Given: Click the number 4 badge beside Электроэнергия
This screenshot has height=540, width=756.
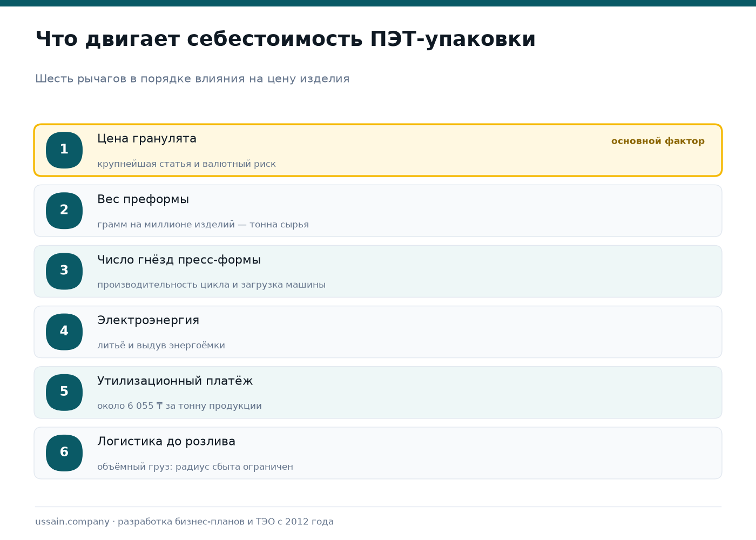Looking at the screenshot, I should coord(64,332).
